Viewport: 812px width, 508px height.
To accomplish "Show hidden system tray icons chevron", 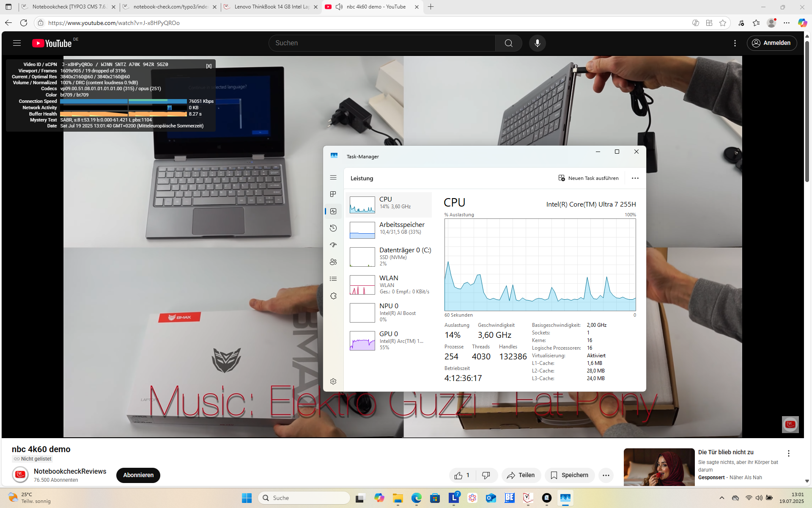I will [x=721, y=498].
